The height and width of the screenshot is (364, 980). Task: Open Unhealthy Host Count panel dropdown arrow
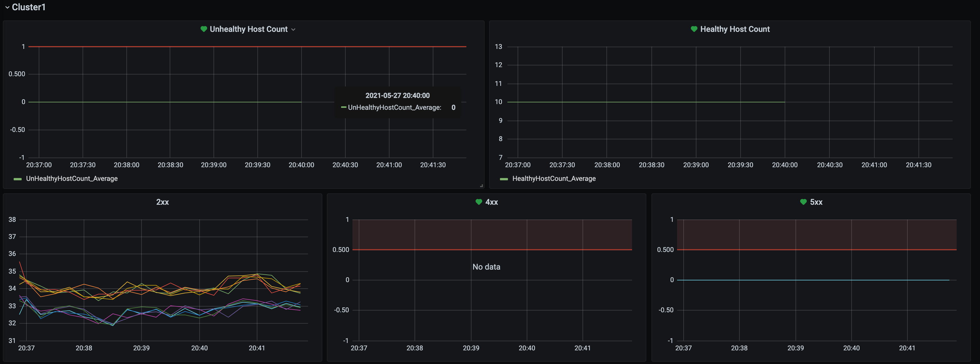click(x=293, y=30)
